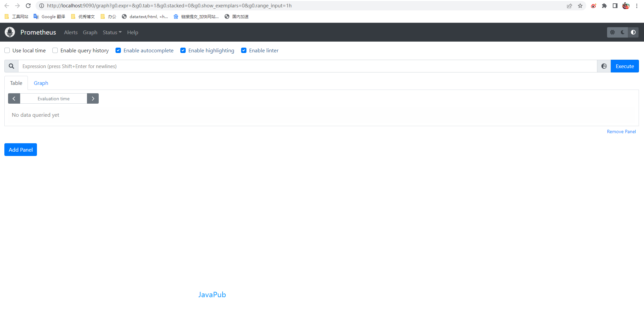Viewport: 644px width, 318px height.
Task: Open the metrics explorer globe icon
Action: (x=604, y=66)
